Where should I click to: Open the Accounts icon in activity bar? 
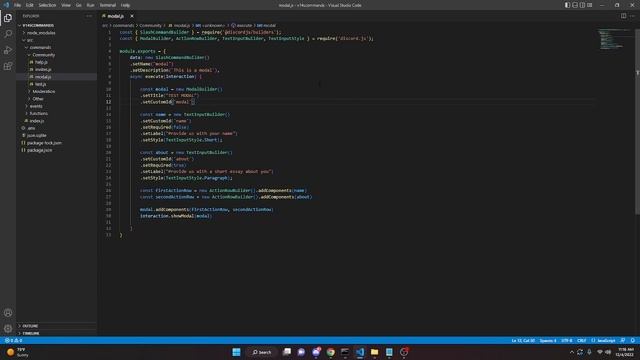[x=8, y=313]
